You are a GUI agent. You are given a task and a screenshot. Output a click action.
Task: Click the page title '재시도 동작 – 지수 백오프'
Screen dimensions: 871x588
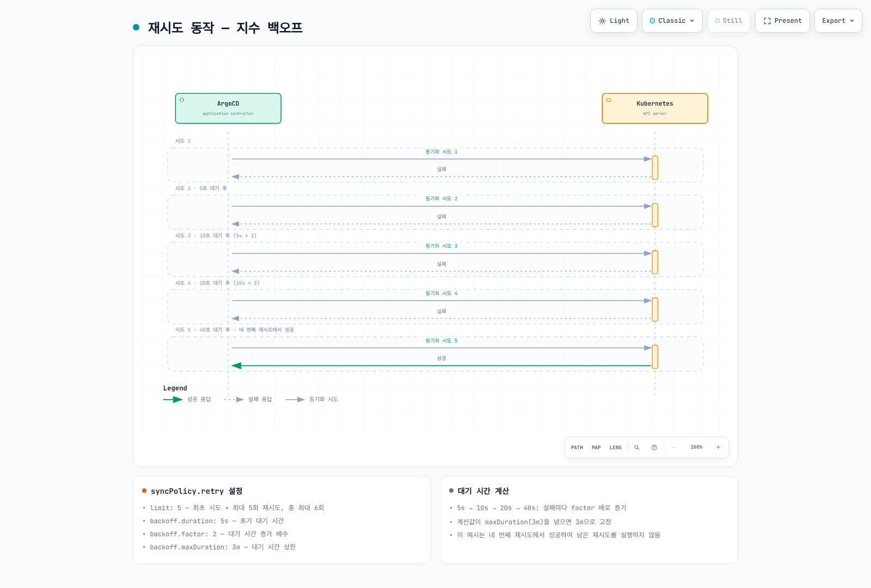point(225,27)
